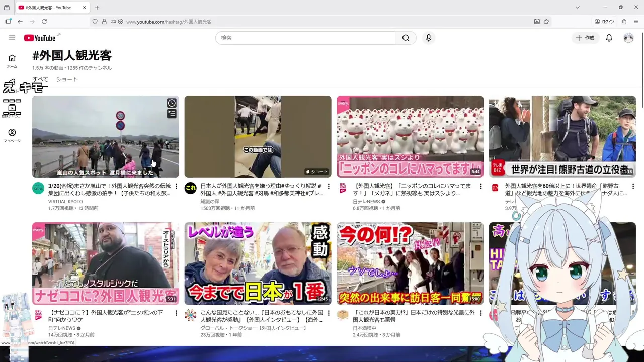Image resolution: width=644 pixels, height=362 pixels.
Task: Open title これが日本の実力!?
Action: pyautogui.click(x=414, y=316)
